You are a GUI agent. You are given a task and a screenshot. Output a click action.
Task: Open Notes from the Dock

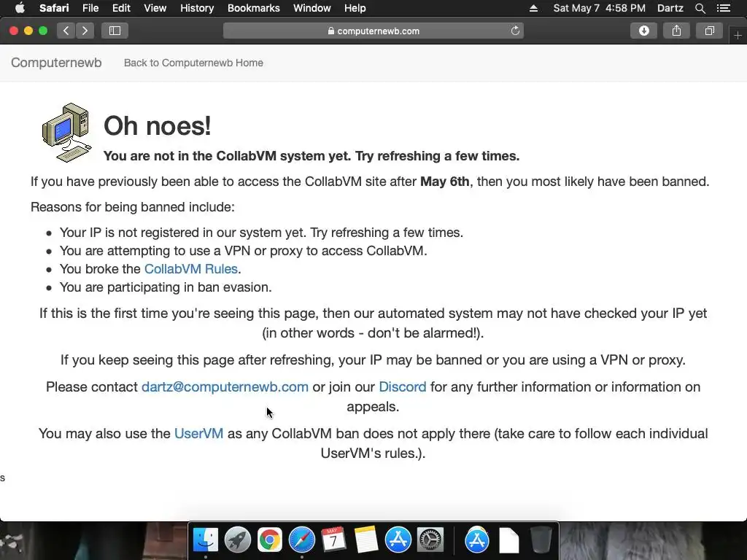point(365,540)
